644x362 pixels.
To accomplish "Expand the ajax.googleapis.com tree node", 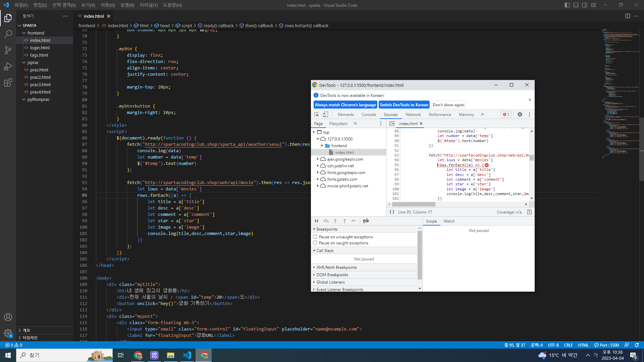I will point(318,159).
